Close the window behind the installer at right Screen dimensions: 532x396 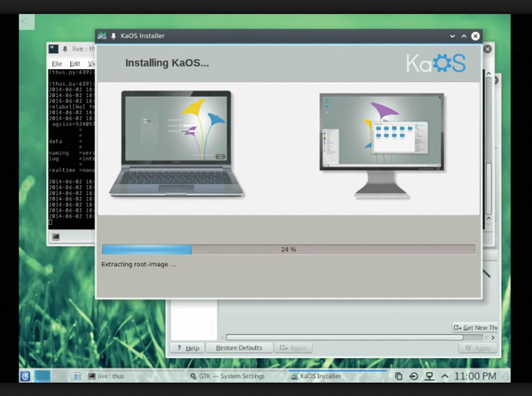(488, 49)
